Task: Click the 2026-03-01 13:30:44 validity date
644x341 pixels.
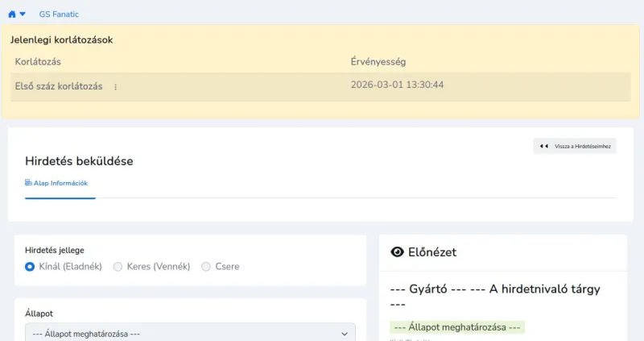Action: coord(397,85)
